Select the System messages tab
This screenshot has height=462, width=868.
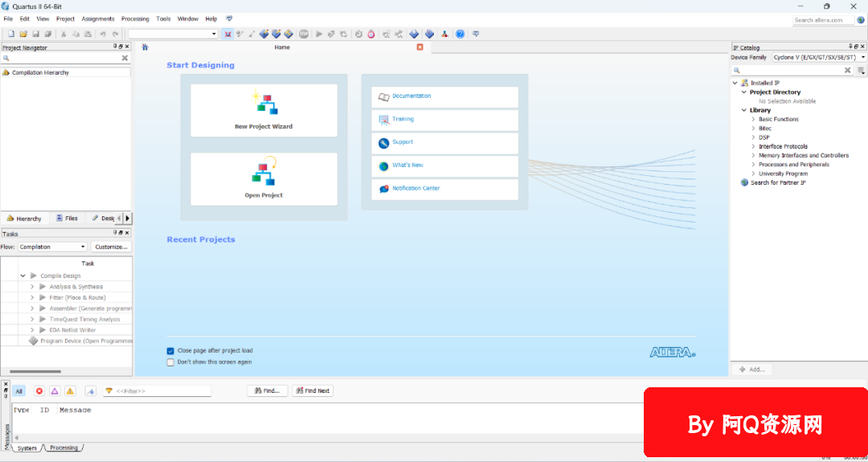pyautogui.click(x=27, y=448)
